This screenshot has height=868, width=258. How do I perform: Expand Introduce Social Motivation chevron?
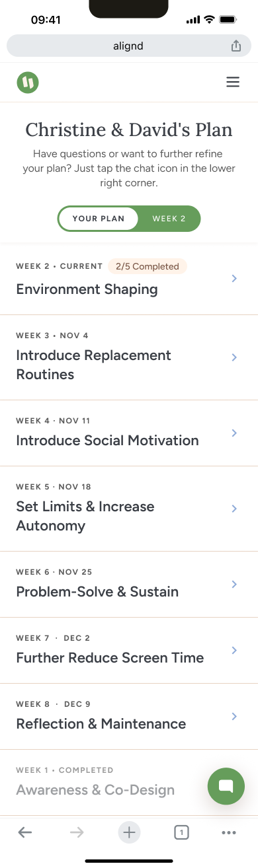click(x=234, y=433)
